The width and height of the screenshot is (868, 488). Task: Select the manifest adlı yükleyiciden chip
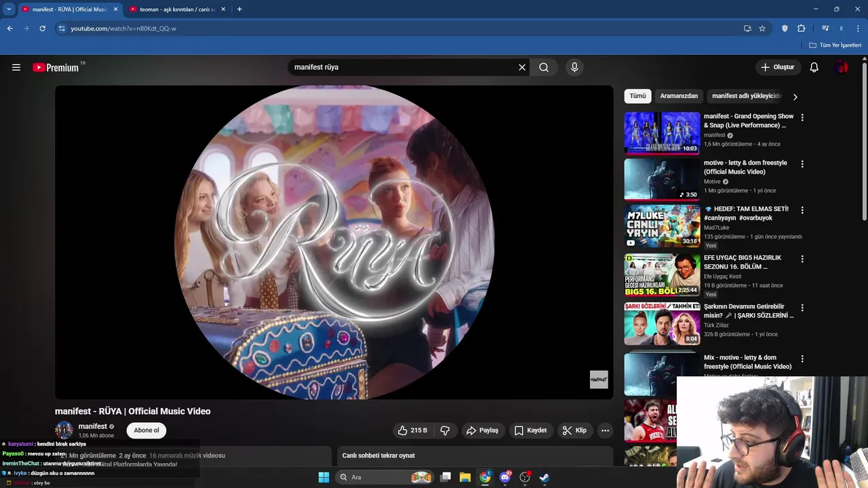pyautogui.click(x=746, y=96)
